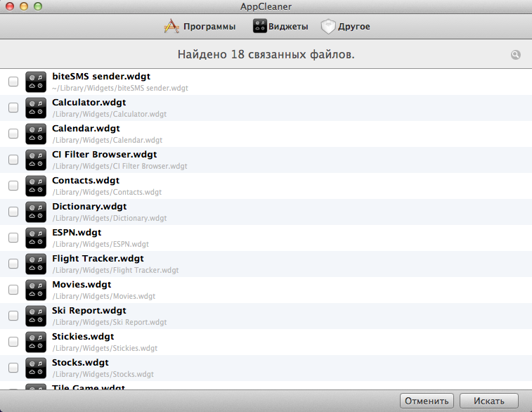532x412 pixels.
Task: Tick the Calculator.wdgt checkbox
Action: click(13, 108)
